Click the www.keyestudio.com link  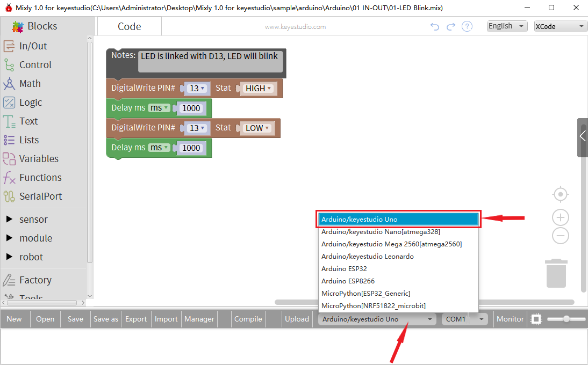(x=295, y=27)
